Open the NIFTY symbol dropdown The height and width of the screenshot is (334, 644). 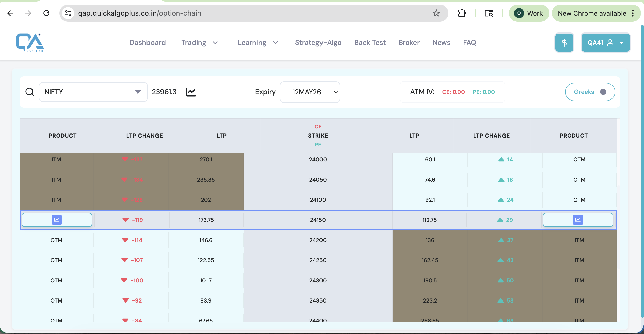click(x=93, y=92)
